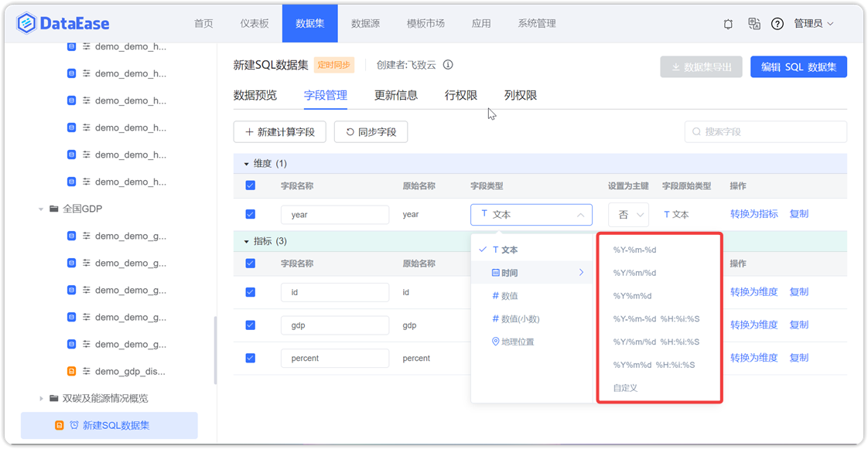Click the folder icon next to 双碳及能源情况概览
Screen dimensions: 868x449
pos(53,398)
